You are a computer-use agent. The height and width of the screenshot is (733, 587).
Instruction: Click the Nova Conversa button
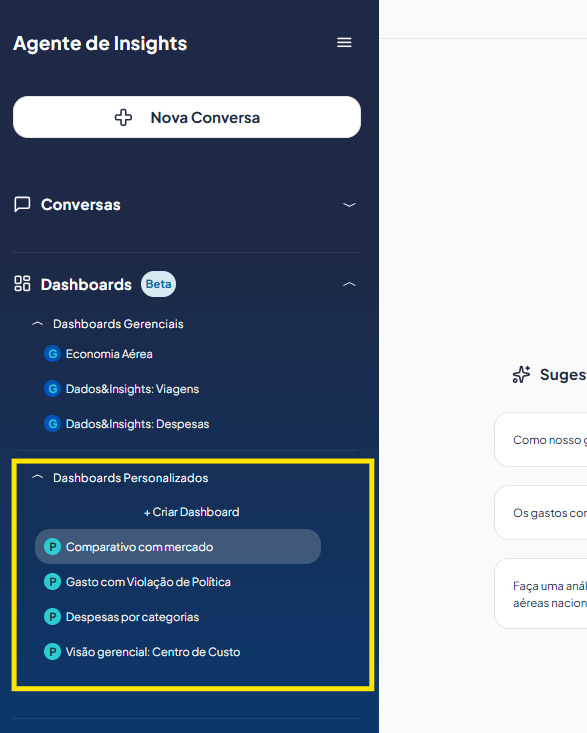click(187, 117)
